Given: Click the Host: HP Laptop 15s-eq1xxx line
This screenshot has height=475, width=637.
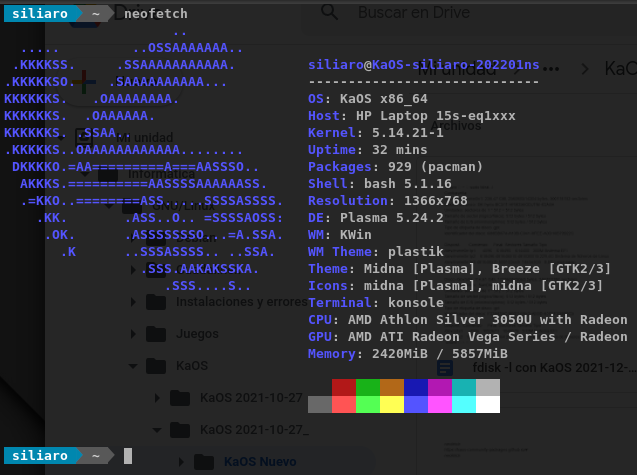Looking at the screenshot, I should coord(412,116).
